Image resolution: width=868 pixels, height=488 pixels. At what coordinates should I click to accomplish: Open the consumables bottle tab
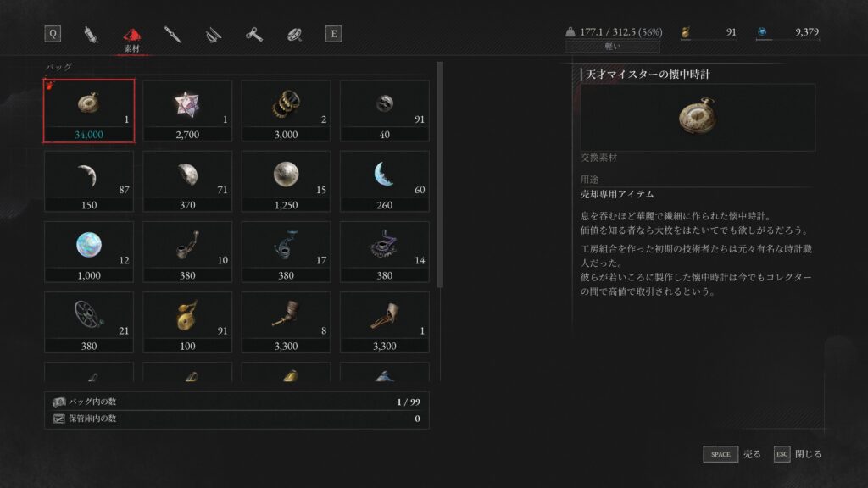click(x=91, y=34)
